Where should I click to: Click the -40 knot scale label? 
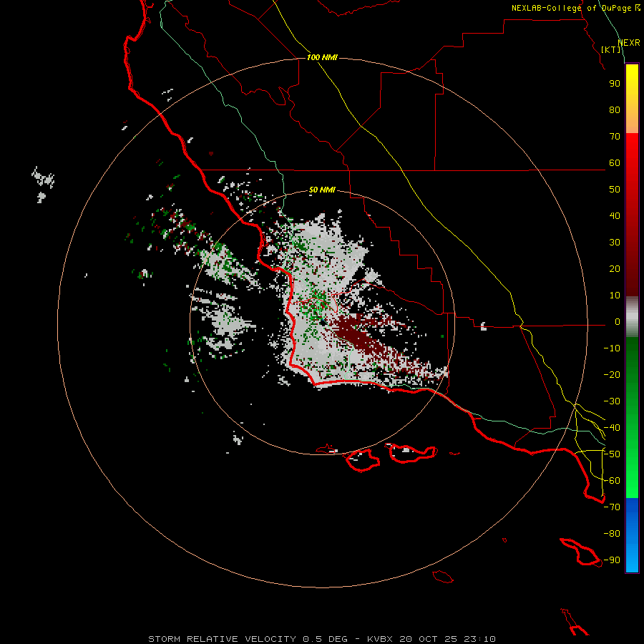point(612,428)
